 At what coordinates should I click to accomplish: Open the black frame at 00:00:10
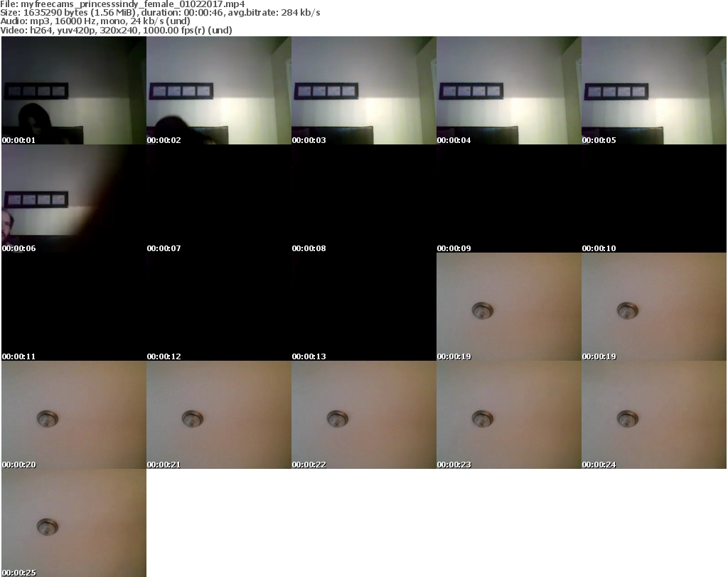[654, 198]
